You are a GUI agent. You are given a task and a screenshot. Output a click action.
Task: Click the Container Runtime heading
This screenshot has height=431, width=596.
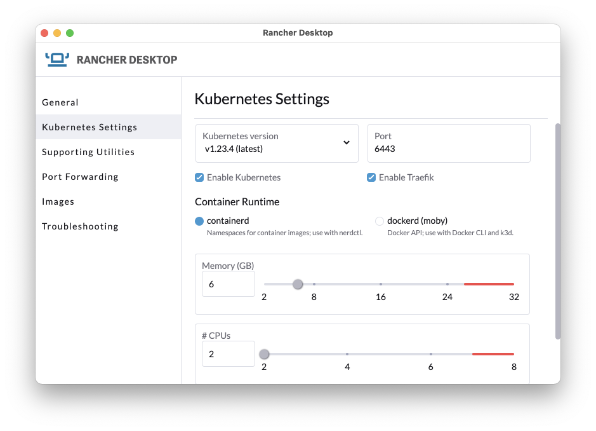click(x=237, y=202)
